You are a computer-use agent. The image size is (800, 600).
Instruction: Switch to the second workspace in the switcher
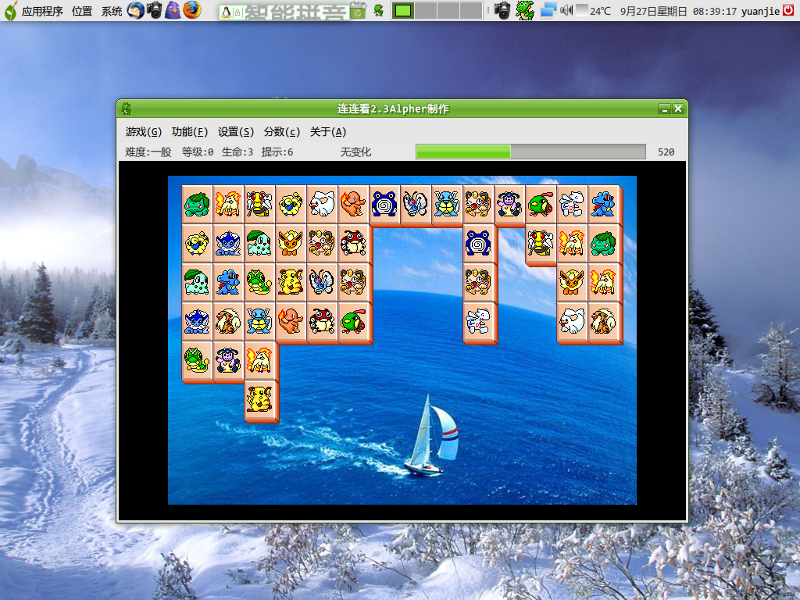click(x=426, y=10)
